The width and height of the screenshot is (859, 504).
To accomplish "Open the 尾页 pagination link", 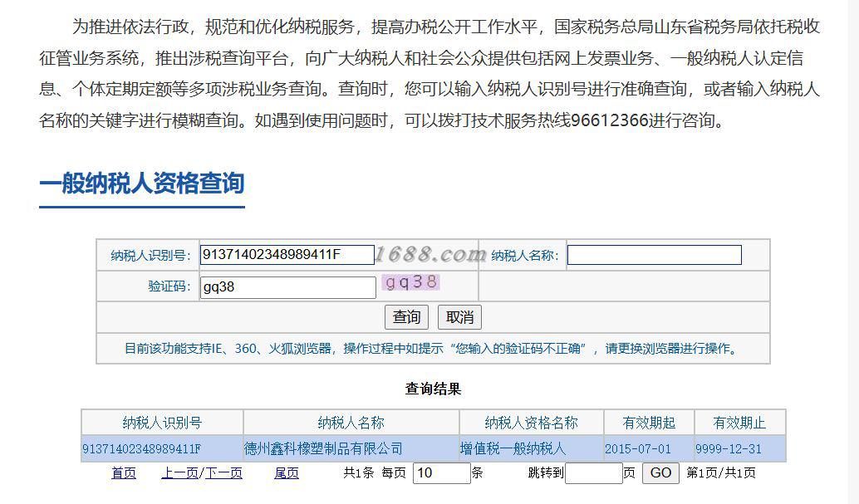I will 287,472.
